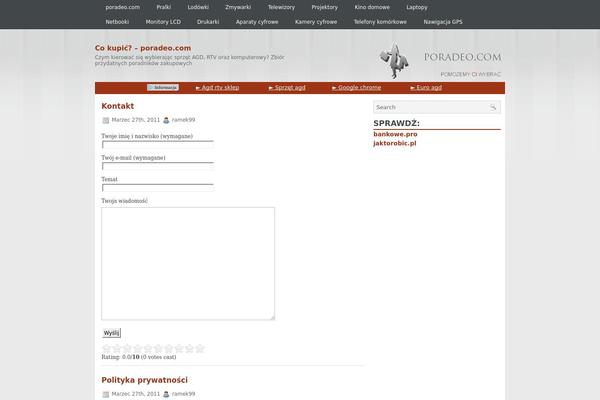The image size is (600, 400).
Task: Go to Telefony komórkowe
Action: click(x=380, y=22)
